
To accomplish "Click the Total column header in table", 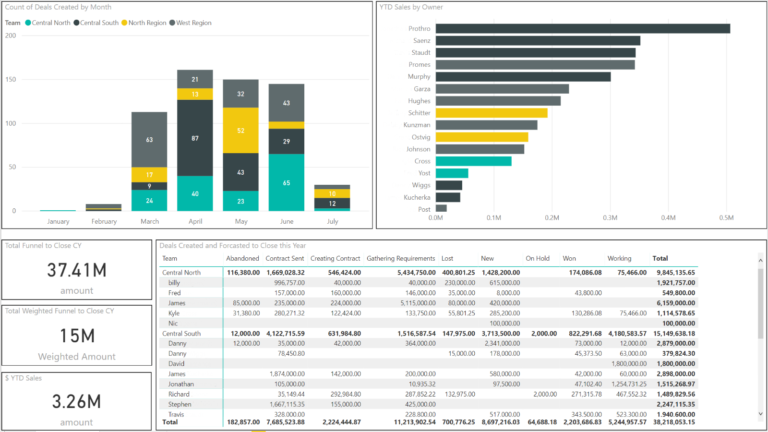I will click(660, 258).
